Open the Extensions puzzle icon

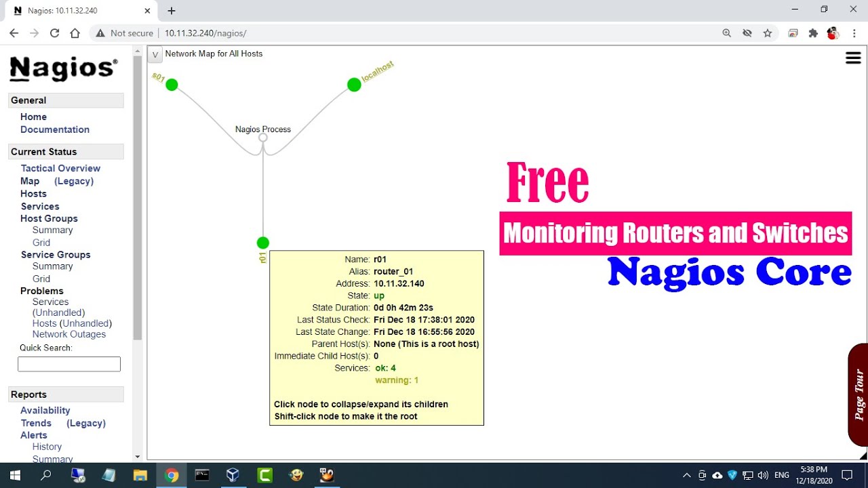coord(813,33)
